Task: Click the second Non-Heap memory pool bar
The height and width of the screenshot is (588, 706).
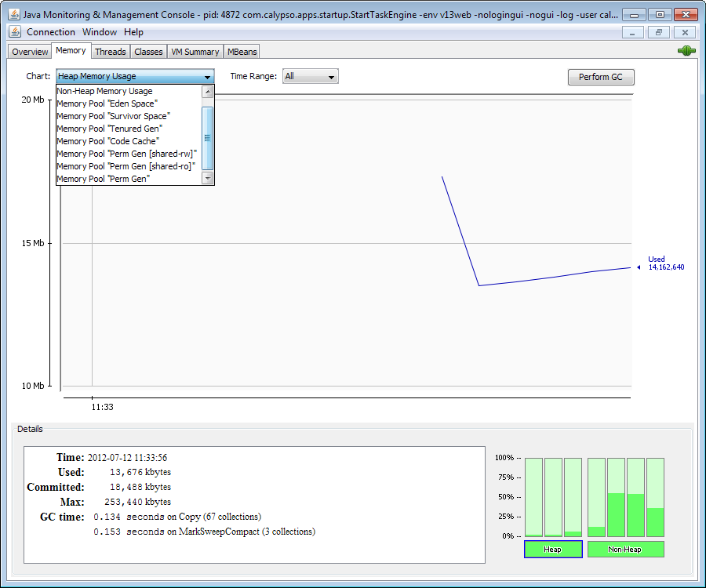Action: click(616, 497)
